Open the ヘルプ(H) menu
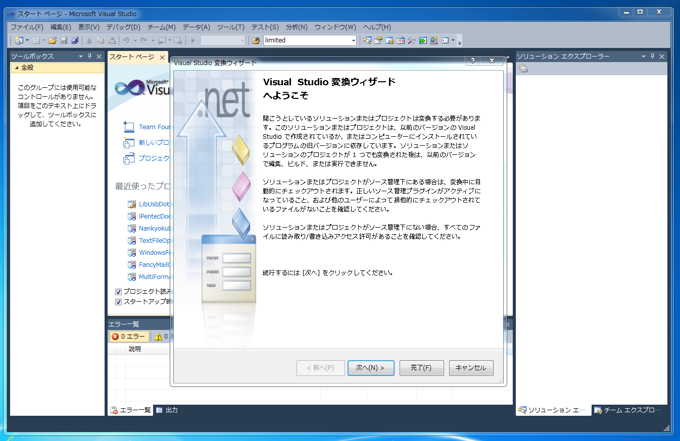This screenshot has height=441, width=680. pyautogui.click(x=377, y=27)
